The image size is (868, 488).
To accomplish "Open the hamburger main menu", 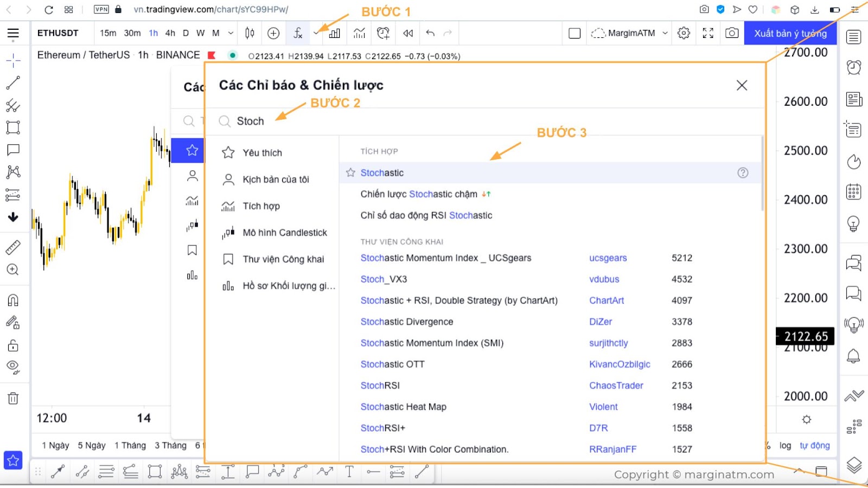I will pyautogui.click(x=13, y=33).
